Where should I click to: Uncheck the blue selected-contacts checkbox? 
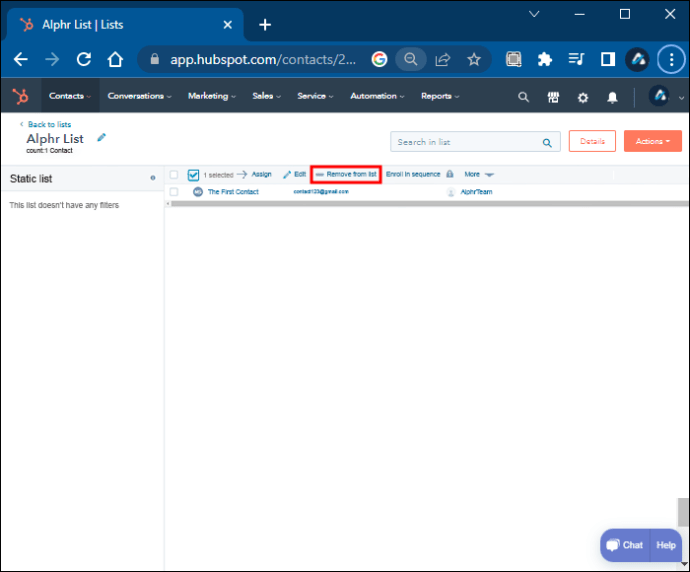[x=193, y=174]
